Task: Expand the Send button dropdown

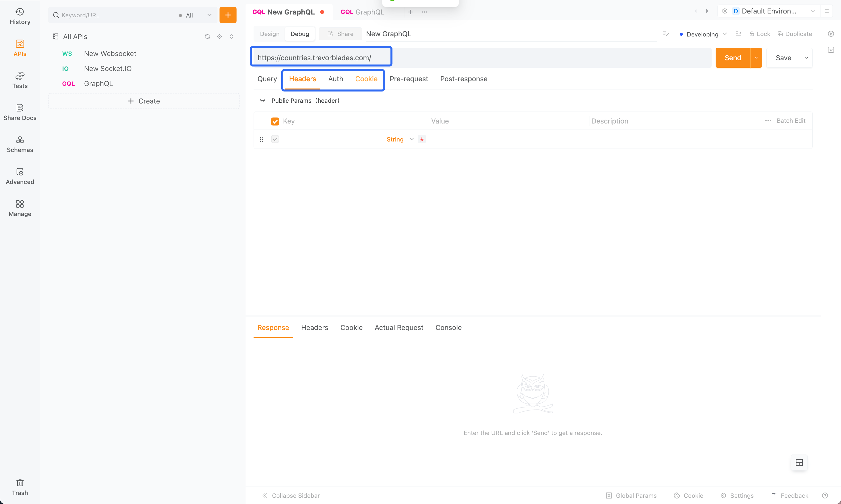Action: pyautogui.click(x=756, y=57)
